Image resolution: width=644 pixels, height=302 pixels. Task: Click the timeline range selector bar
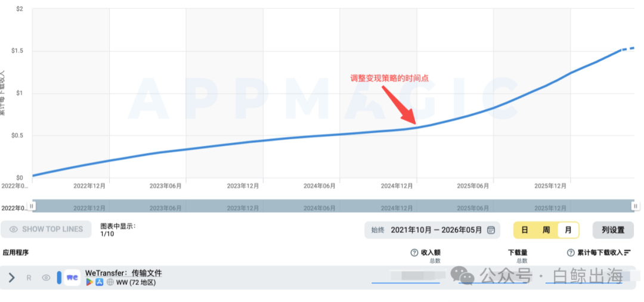point(333,206)
